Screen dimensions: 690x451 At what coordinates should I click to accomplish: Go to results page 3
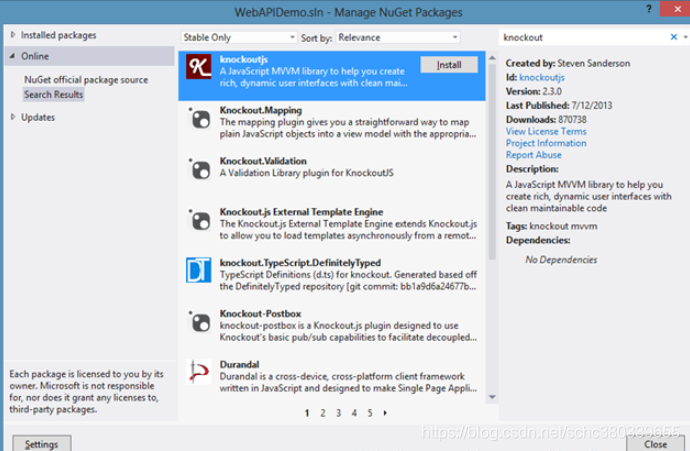(338, 413)
